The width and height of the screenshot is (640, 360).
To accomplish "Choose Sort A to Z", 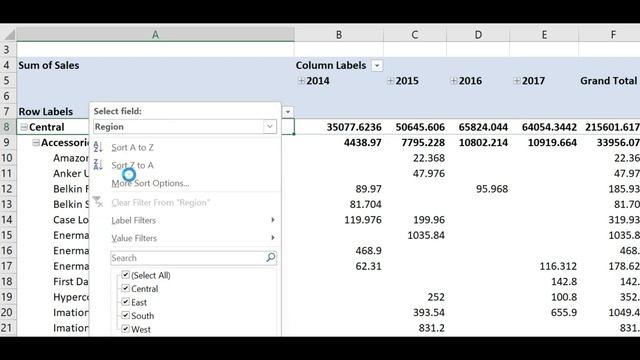I will 132,147.
